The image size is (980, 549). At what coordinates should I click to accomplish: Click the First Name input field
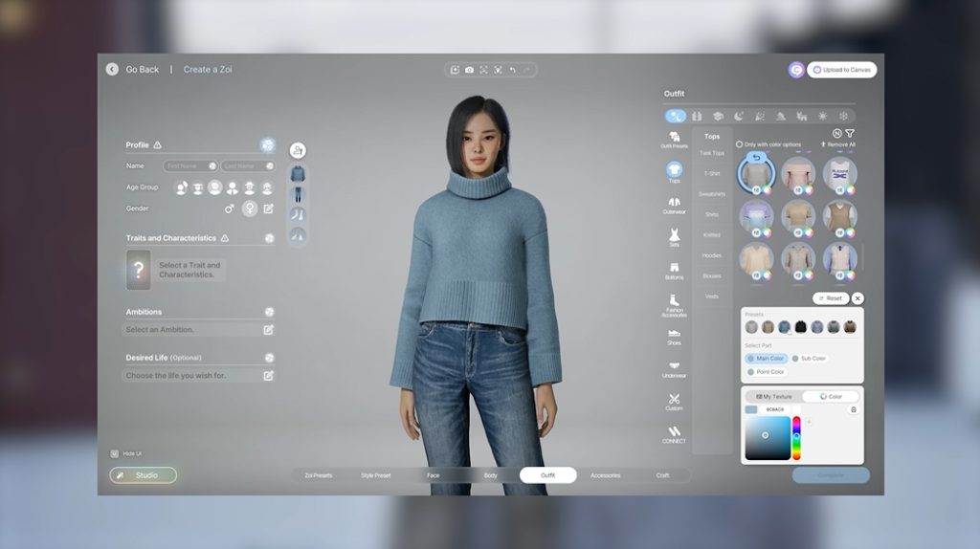click(x=189, y=165)
